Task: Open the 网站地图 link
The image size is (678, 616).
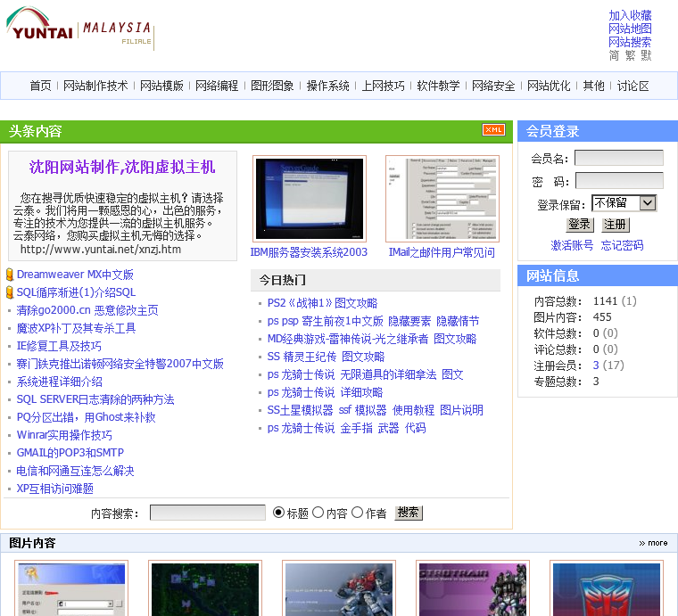Action: (630, 29)
